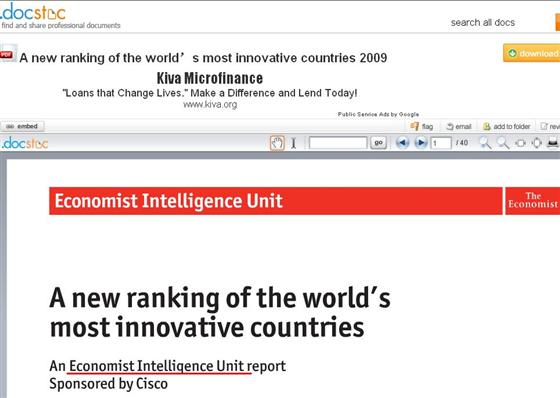Click the docstoc logo at page top
Screen dimensions: 560x398
[34, 12]
